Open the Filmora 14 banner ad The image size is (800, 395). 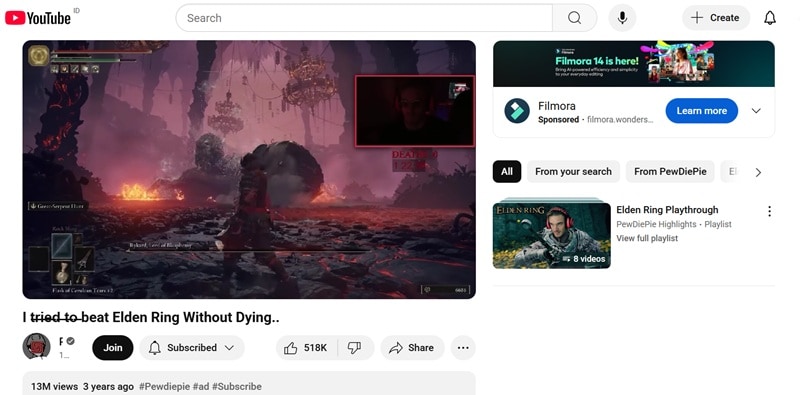coord(634,64)
